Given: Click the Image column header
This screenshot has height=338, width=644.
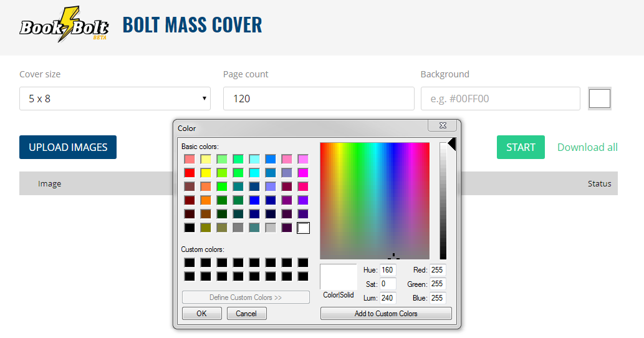Looking at the screenshot, I should pyautogui.click(x=50, y=183).
